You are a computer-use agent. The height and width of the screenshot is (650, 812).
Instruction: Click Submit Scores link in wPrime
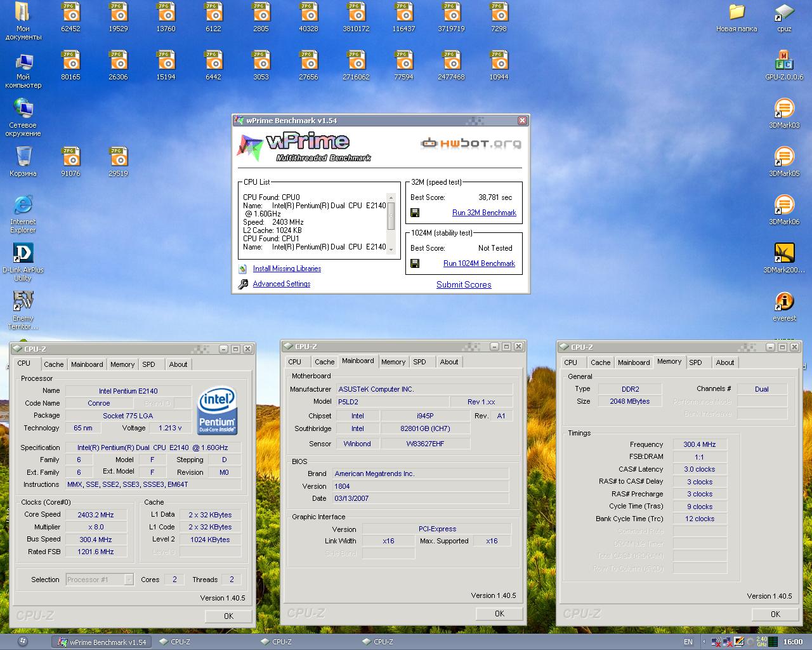pyautogui.click(x=464, y=284)
